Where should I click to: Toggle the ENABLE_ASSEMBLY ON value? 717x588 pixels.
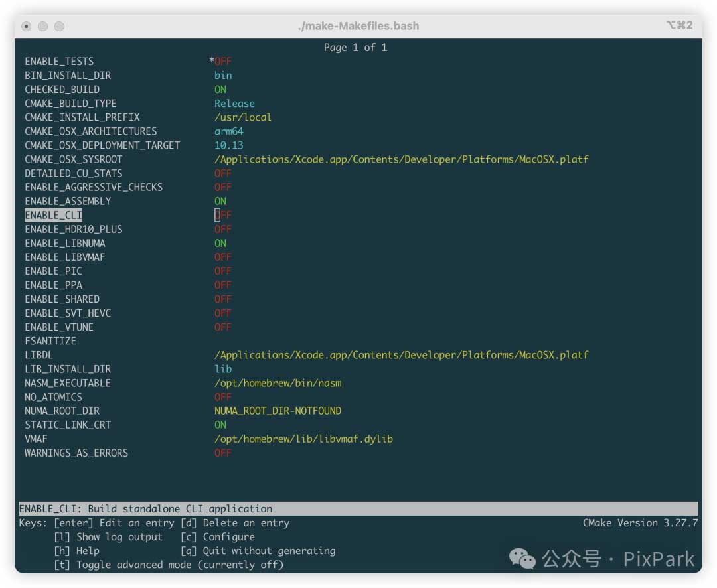click(x=220, y=201)
